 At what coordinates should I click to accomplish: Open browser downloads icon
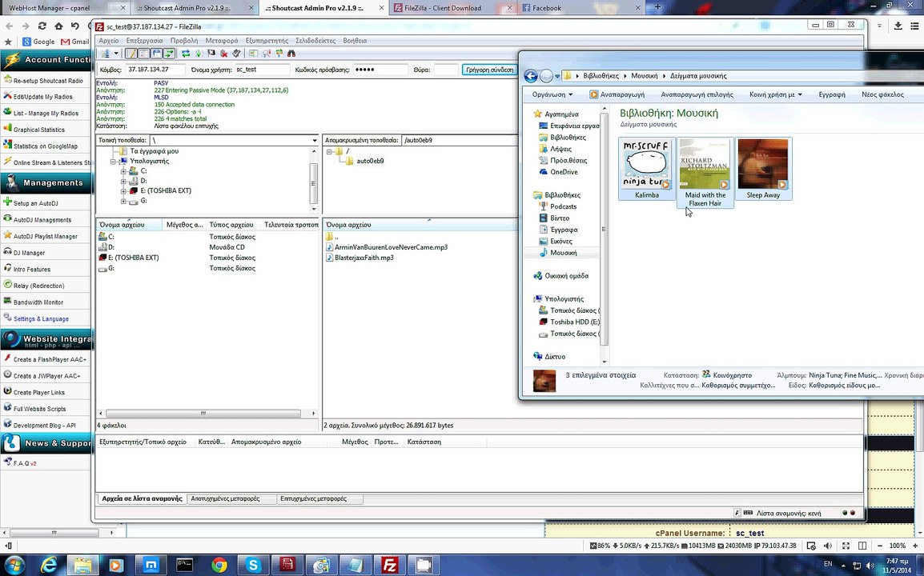coord(898,26)
